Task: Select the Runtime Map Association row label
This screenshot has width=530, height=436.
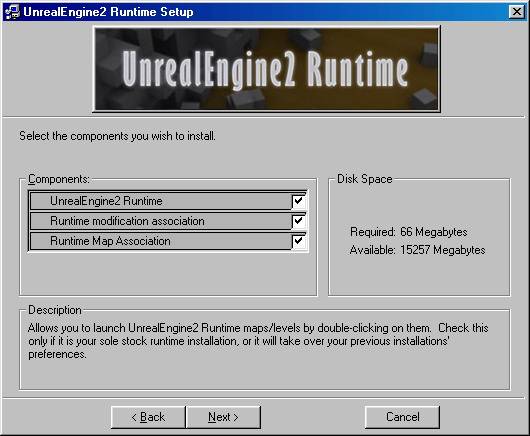Action: click(x=110, y=241)
